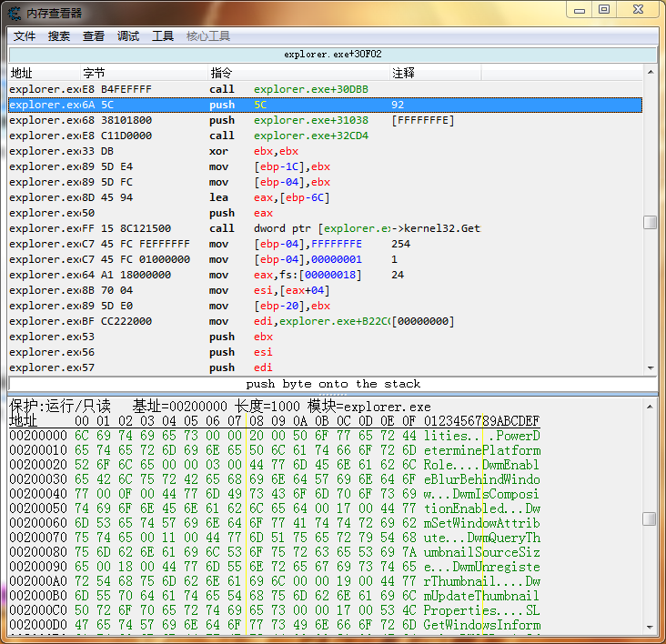Minimize the memory viewer window
This screenshot has width=666, height=644.
(x=580, y=10)
